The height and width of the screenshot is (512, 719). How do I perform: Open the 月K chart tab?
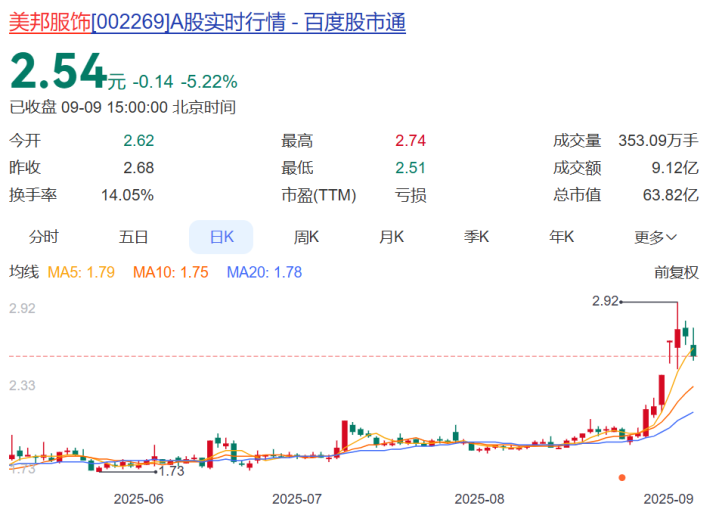point(392,237)
